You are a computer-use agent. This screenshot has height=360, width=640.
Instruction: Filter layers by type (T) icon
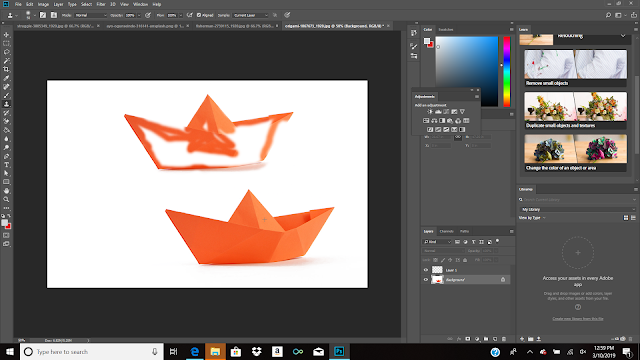473,242
